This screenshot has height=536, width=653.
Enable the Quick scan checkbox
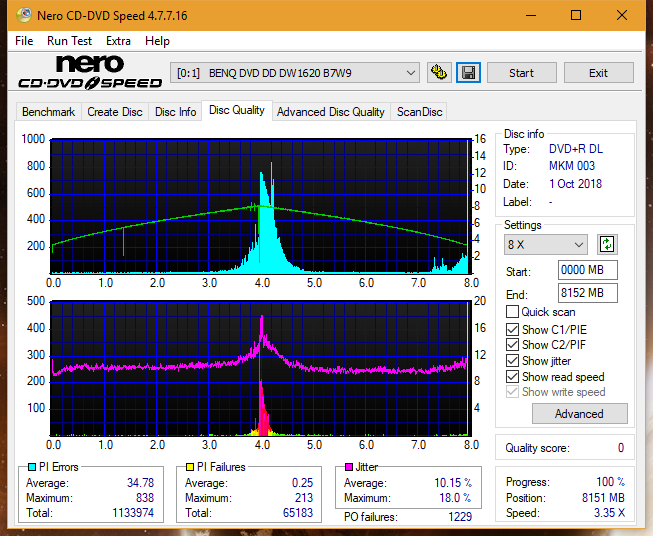click(x=512, y=312)
